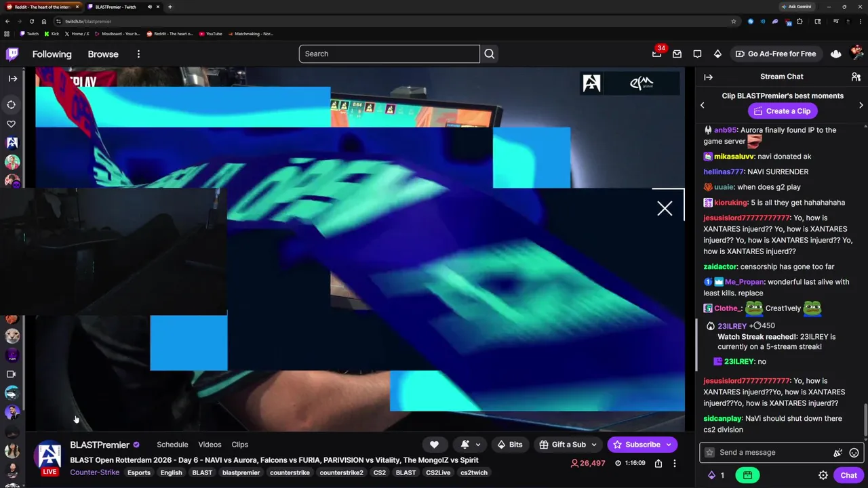Viewport: 868px width, 488px height.
Task: Open the Videos tab for the channel
Action: [x=210, y=445]
